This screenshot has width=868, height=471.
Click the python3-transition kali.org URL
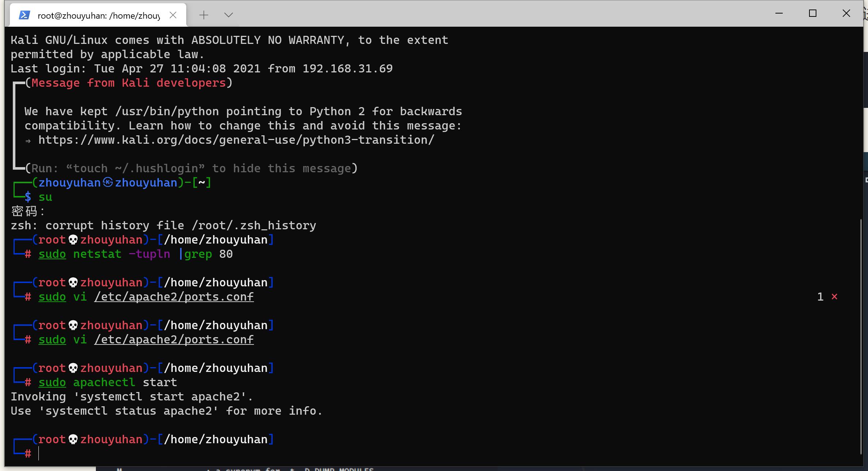coord(236,140)
